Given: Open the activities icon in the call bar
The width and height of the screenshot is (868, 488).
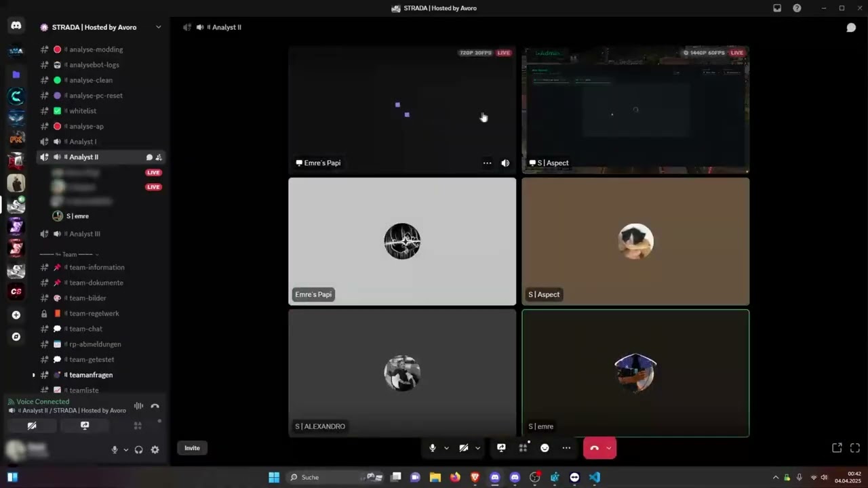Looking at the screenshot, I should pyautogui.click(x=523, y=447).
